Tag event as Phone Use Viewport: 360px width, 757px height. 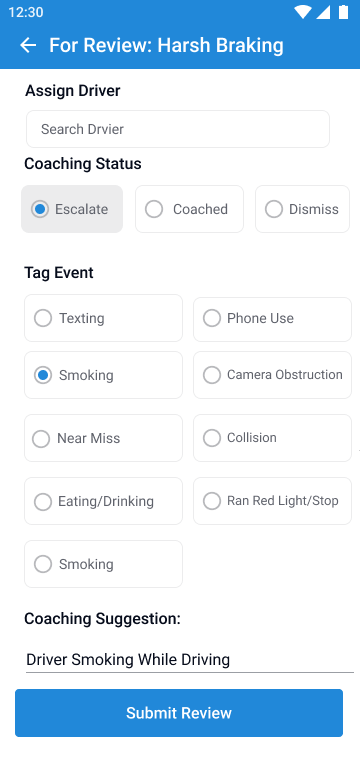click(x=272, y=319)
